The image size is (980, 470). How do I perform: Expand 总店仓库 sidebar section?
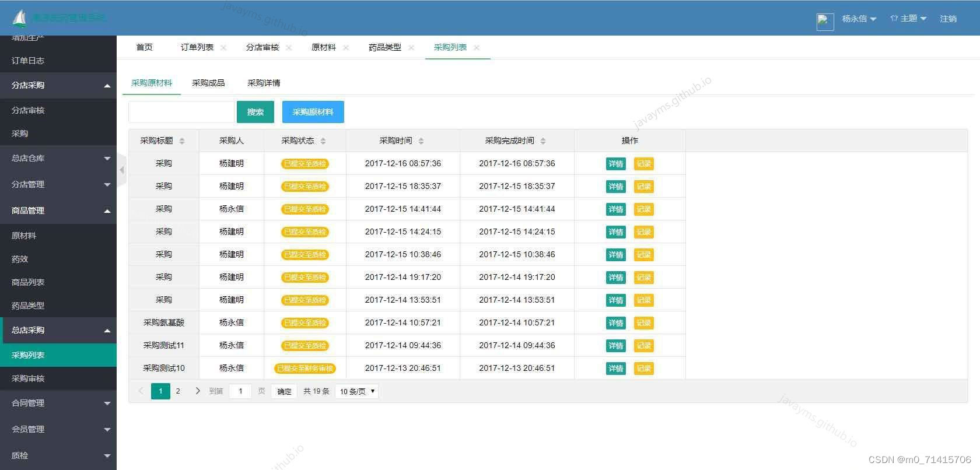point(58,158)
